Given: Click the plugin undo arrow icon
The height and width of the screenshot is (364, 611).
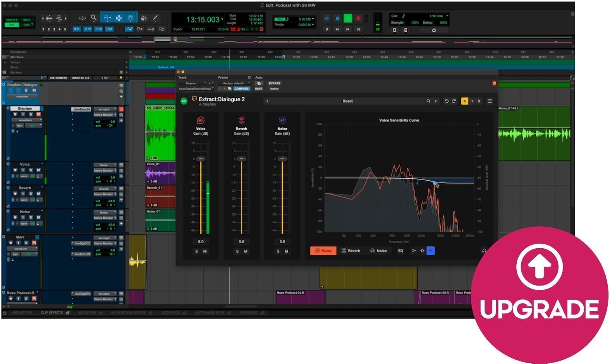Looking at the screenshot, I should click(x=446, y=101).
